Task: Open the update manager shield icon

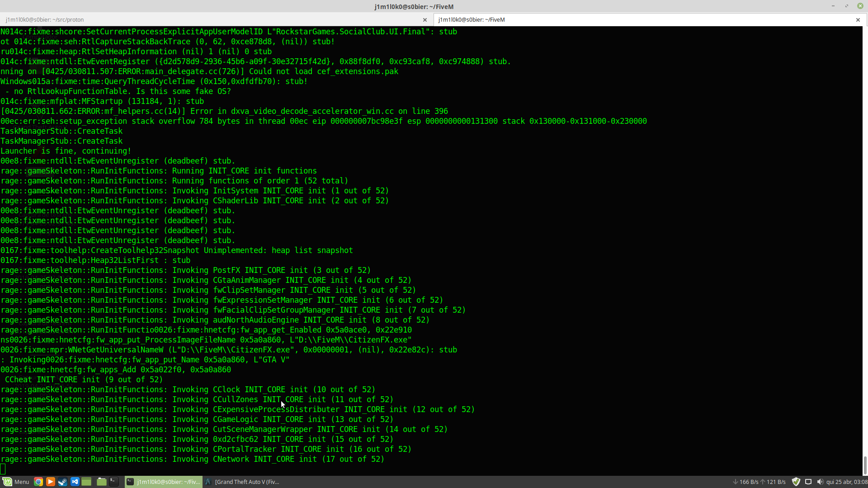Action: [796, 482]
